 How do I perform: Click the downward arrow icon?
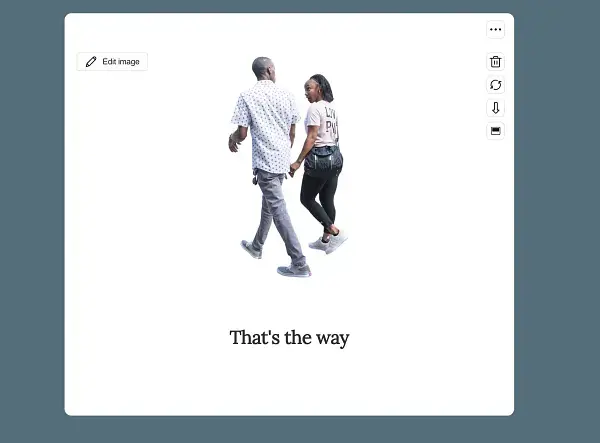tap(495, 108)
